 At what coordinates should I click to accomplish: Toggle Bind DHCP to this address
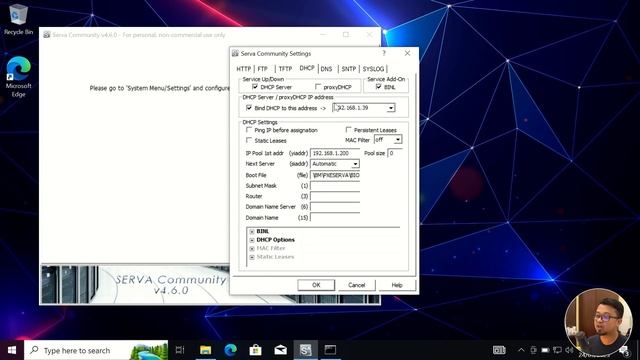click(x=249, y=108)
